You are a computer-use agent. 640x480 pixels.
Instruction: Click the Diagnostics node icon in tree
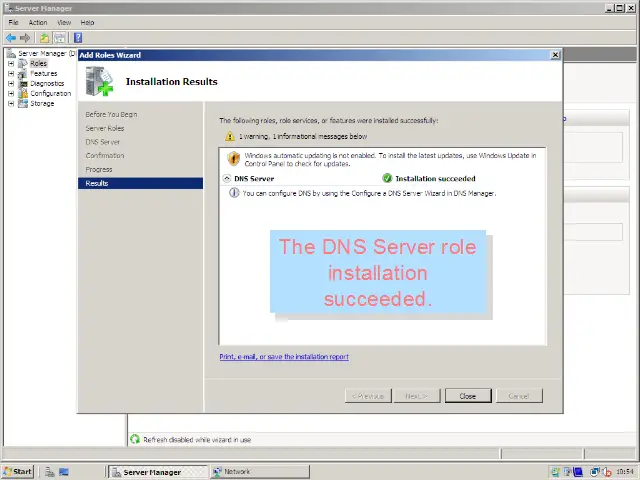[23, 84]
